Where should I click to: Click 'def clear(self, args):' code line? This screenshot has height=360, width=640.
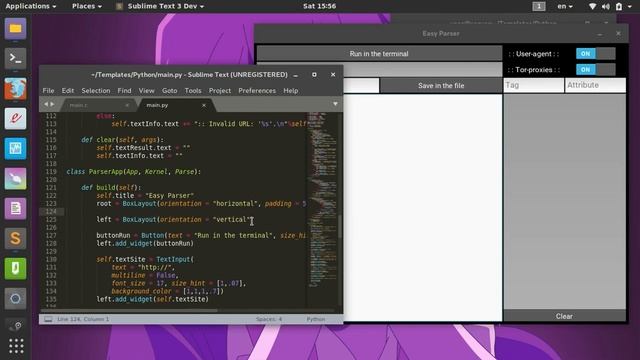tap(122, 140)
